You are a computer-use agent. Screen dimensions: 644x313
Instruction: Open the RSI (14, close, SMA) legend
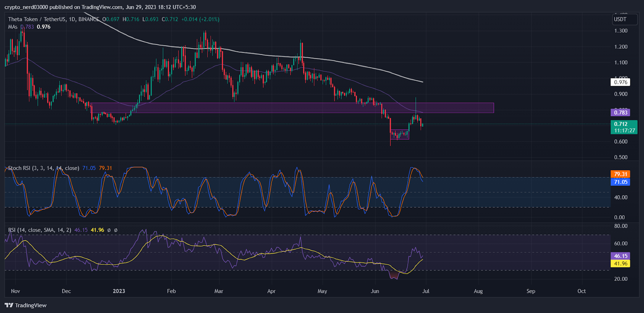click(x=39, y=230)
